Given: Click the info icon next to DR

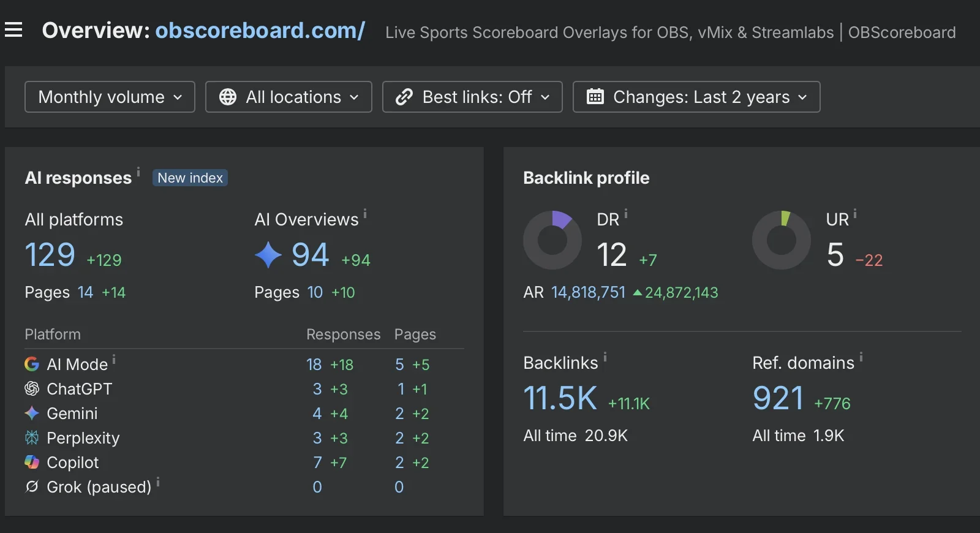Looking at the screenshot, I should pos(626,213).
